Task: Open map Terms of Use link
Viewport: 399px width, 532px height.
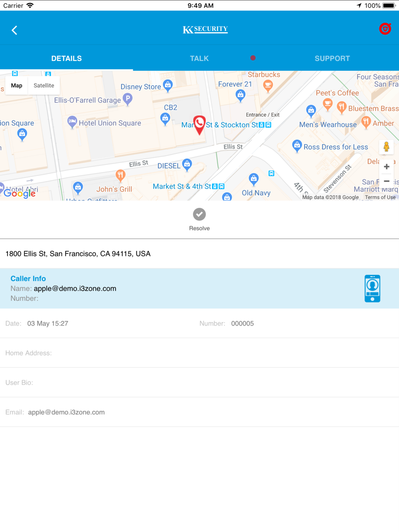Action: point(380,197)
